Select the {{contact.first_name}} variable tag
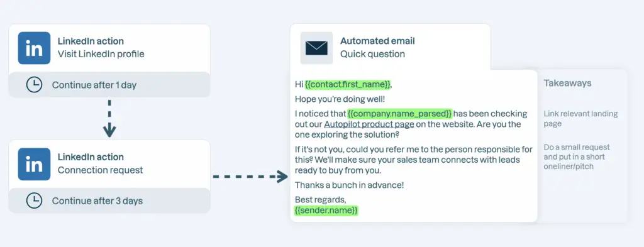 pos(348,84)
